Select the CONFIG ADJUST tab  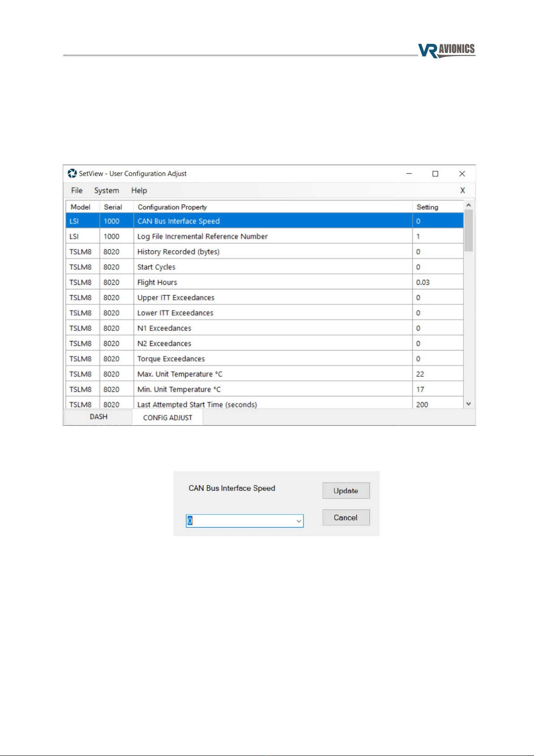click(x=168, y=417)
